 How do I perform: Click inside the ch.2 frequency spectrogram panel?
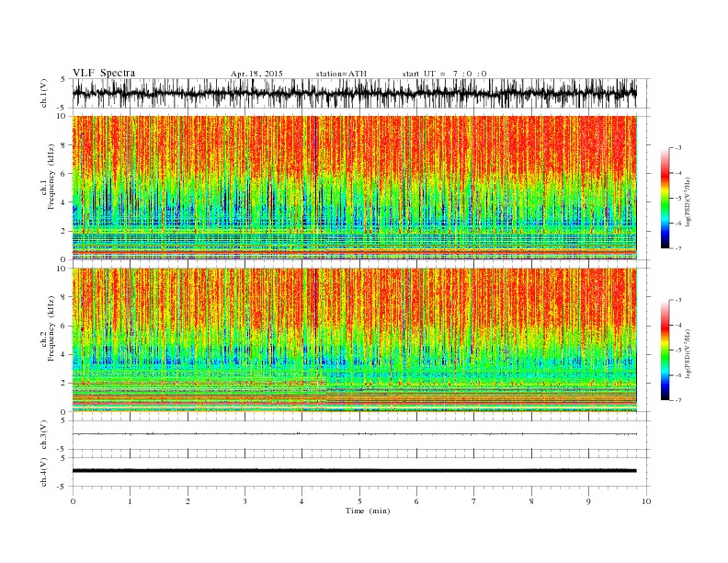(354, 340)
